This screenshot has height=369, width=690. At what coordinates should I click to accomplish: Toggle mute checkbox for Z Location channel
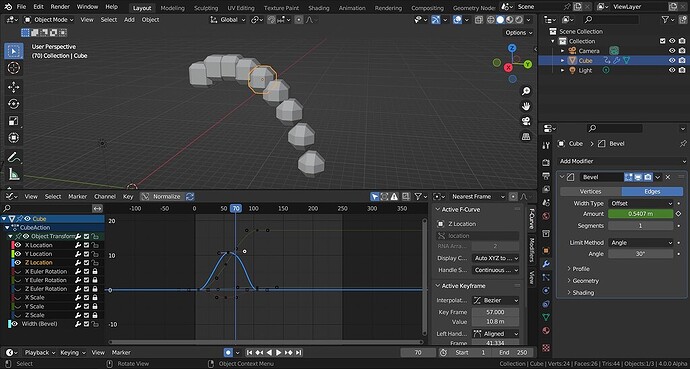[87, 263]
